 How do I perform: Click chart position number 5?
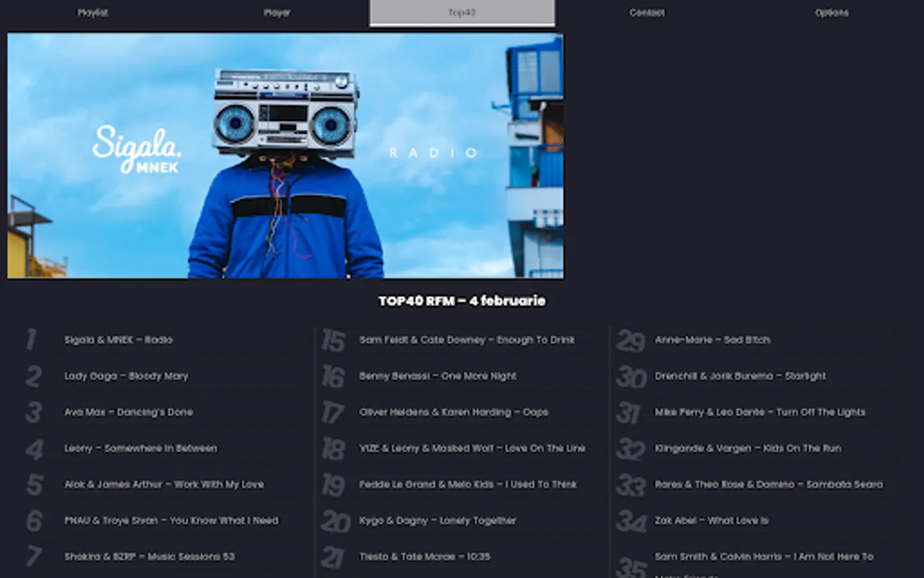tap(34, 485)
